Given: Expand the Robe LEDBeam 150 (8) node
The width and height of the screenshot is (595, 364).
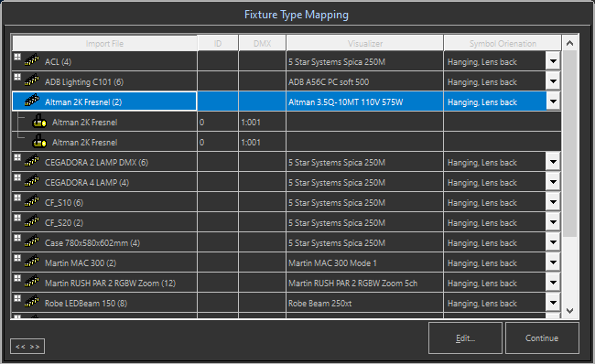Looking at the screenshot, I should [17, 298].
